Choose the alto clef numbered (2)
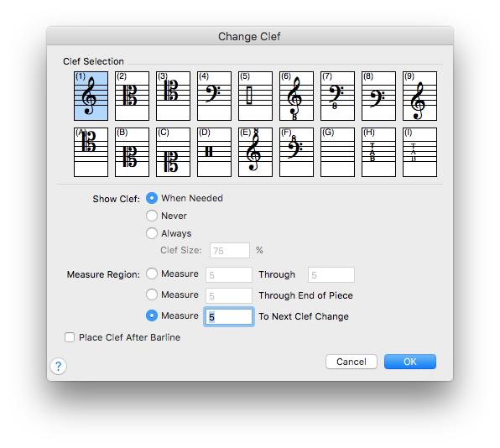 pos(132,96)
